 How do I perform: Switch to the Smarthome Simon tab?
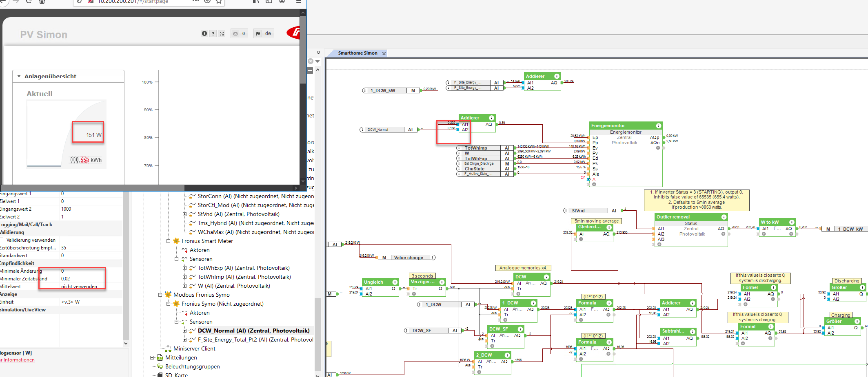click(357, 53)
